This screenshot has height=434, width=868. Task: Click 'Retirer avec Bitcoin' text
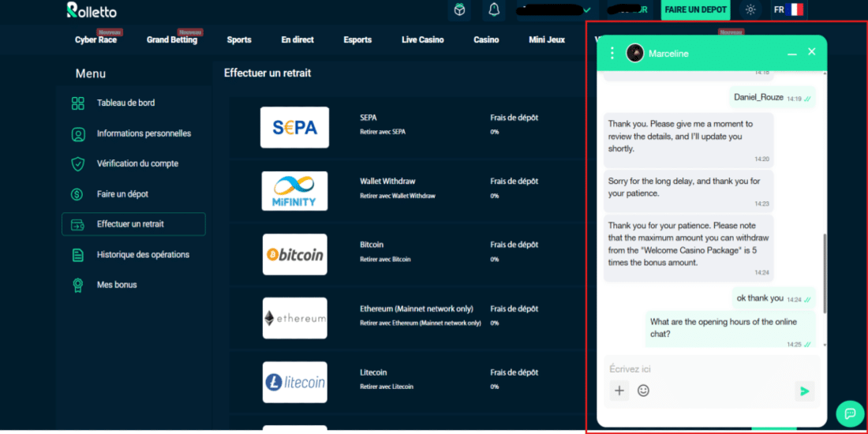point(385,259)
